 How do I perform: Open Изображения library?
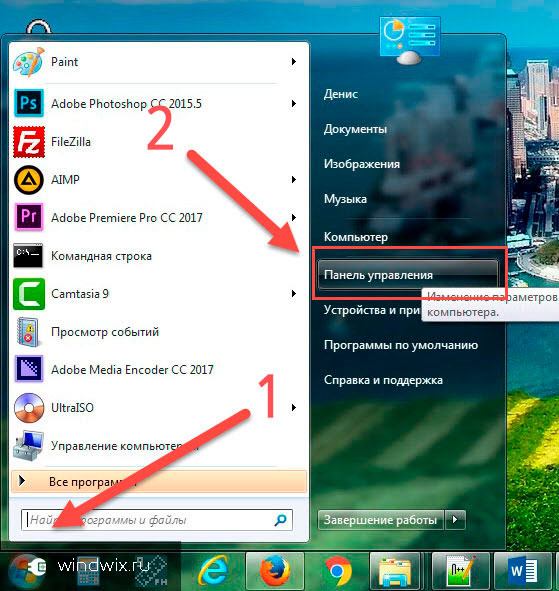click(361, 164)
